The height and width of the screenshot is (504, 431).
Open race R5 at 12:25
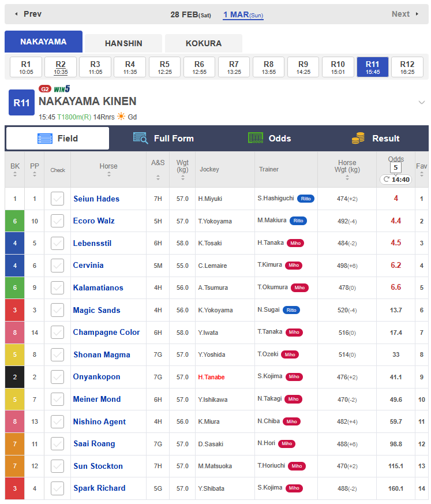tap(165, 67)
